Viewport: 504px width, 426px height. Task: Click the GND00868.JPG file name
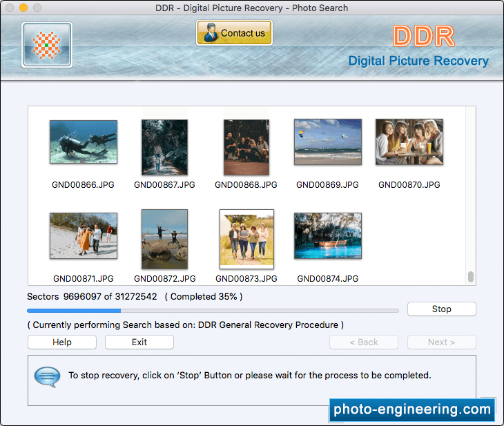pyautogui.click(x=246, y=185)
